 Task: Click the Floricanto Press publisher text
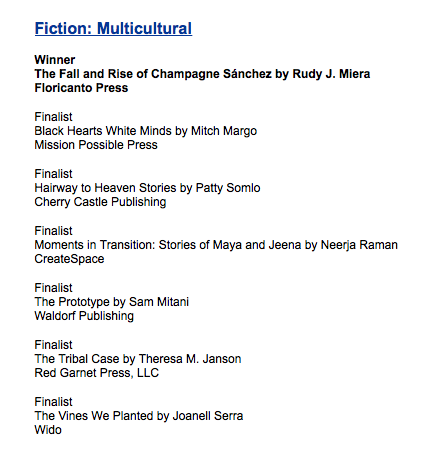81,88
